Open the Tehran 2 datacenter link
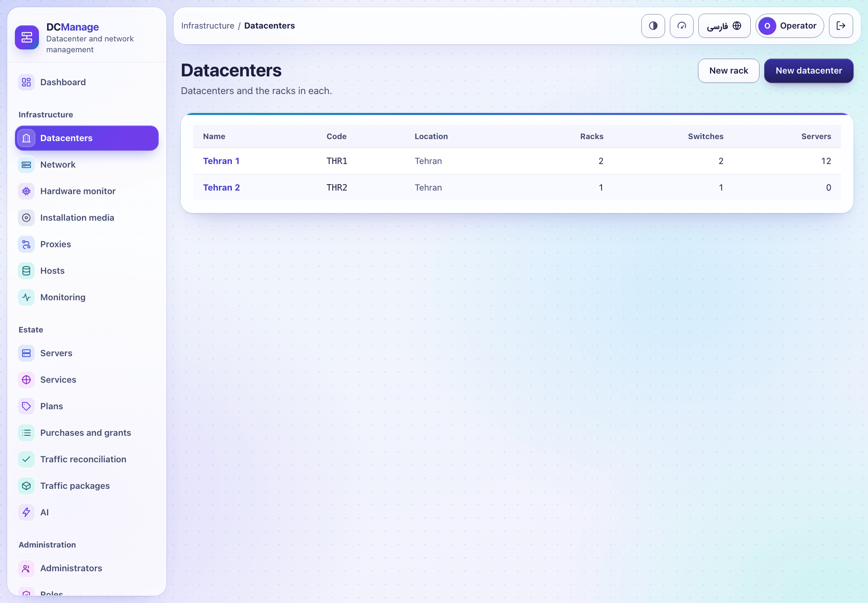Viewport: 868px width, 603px height. [221, 188]
